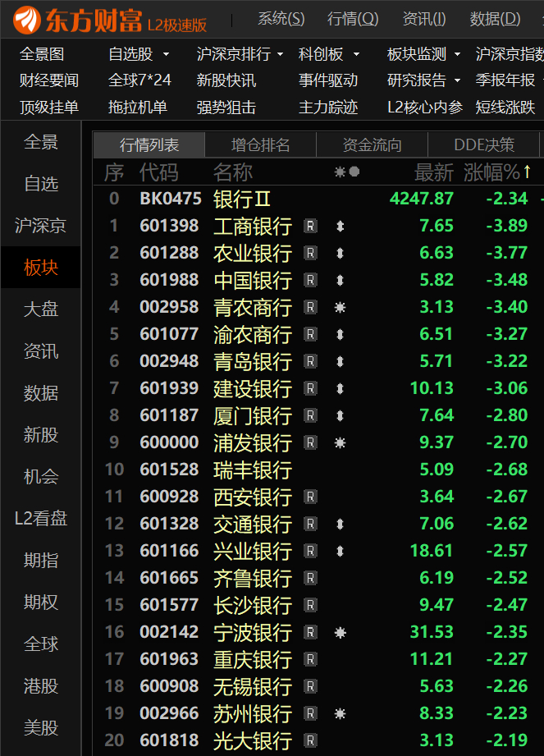The height and width of the screenshot is (756, 544).
Task: Click the marker icon on 厦门银行 row
Action: [x=341, y=415]
